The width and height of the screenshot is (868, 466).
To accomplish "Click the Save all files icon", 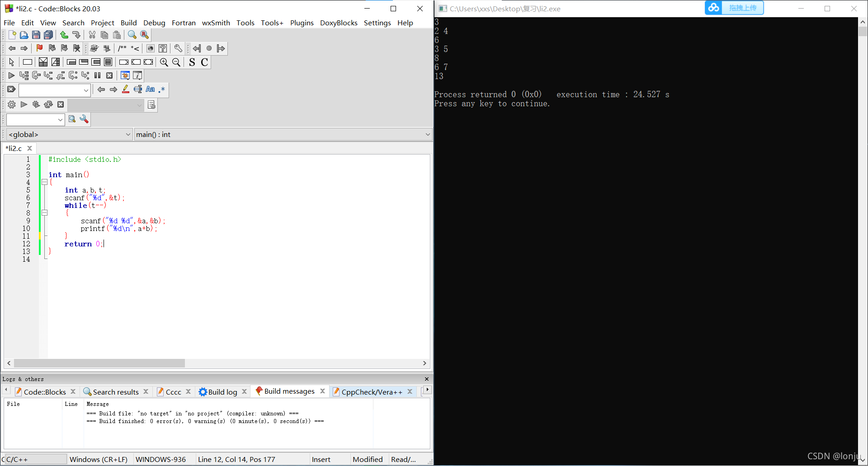I will pyautogui.click(x=48, y=35).
